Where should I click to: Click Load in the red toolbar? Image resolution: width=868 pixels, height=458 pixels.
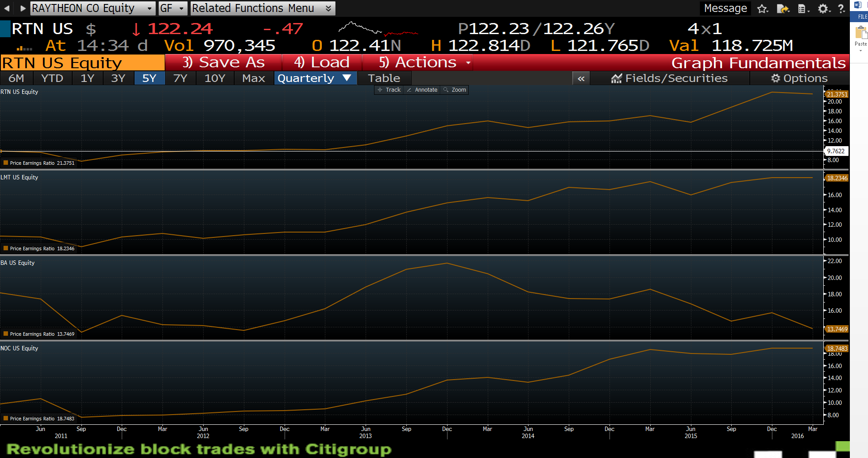tap(322, 62)
